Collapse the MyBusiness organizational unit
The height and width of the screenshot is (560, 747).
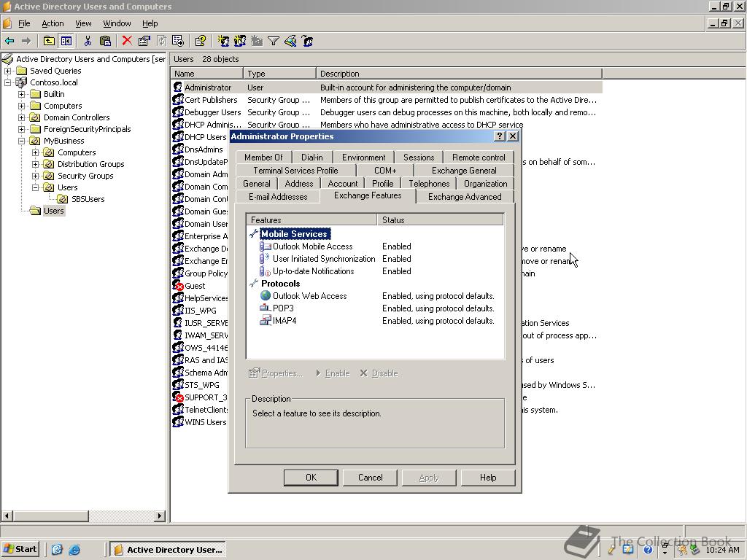[21, 141]
